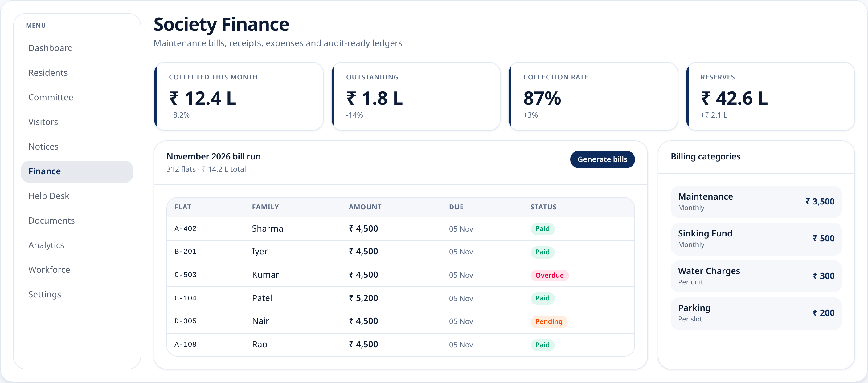Click the Paid badge for Rao
This screenshot has width=868, height=383.
(542, 345)
